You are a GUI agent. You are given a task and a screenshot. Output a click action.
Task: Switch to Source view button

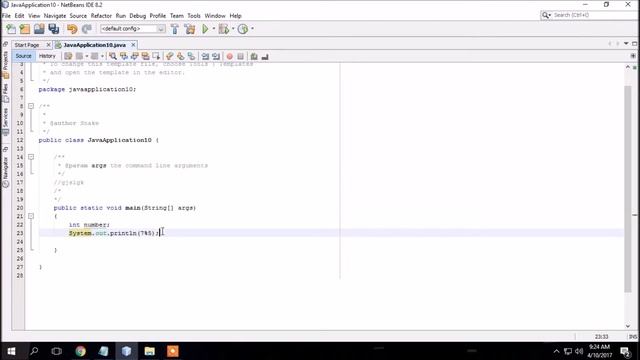click(23, 56)
